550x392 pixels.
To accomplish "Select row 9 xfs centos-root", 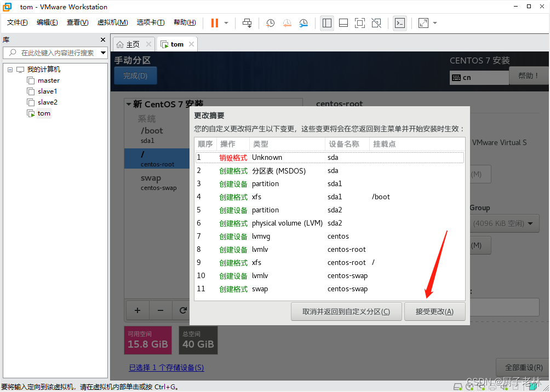I will pos(329,263).
